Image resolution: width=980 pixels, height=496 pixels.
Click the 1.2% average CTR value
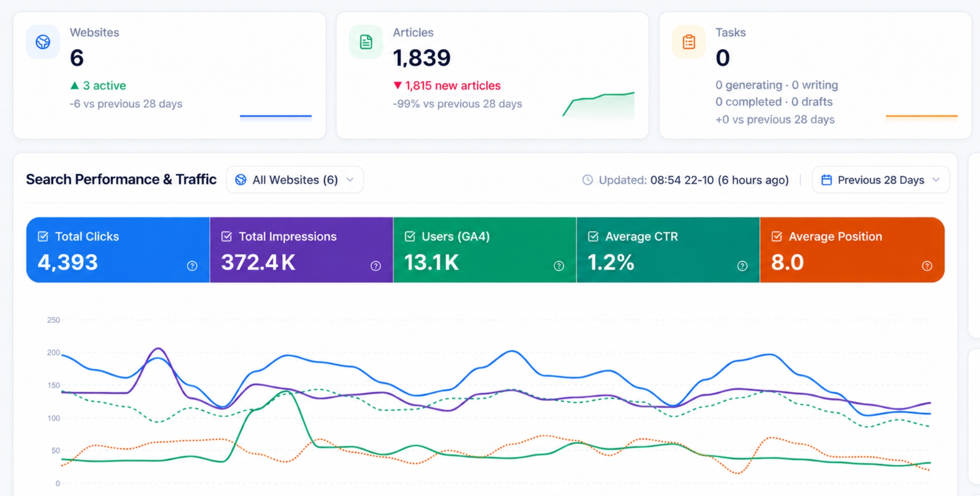point(611,262)
